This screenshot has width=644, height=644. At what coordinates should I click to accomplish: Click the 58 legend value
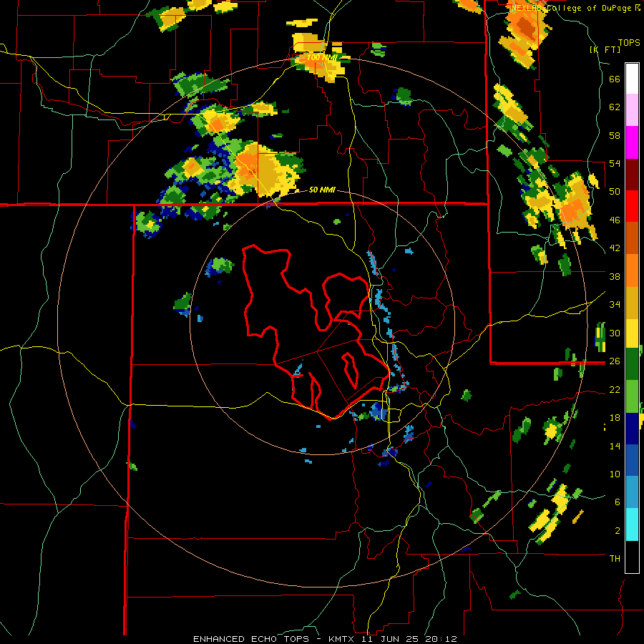coord(615,135)
